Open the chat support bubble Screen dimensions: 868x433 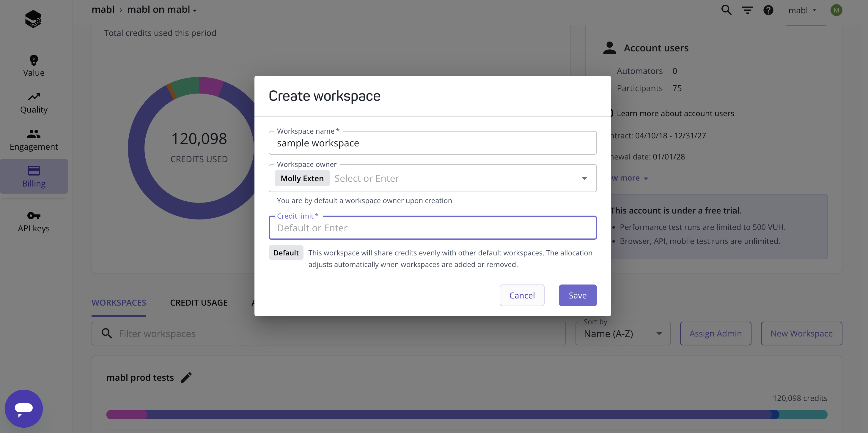[23, 408]
